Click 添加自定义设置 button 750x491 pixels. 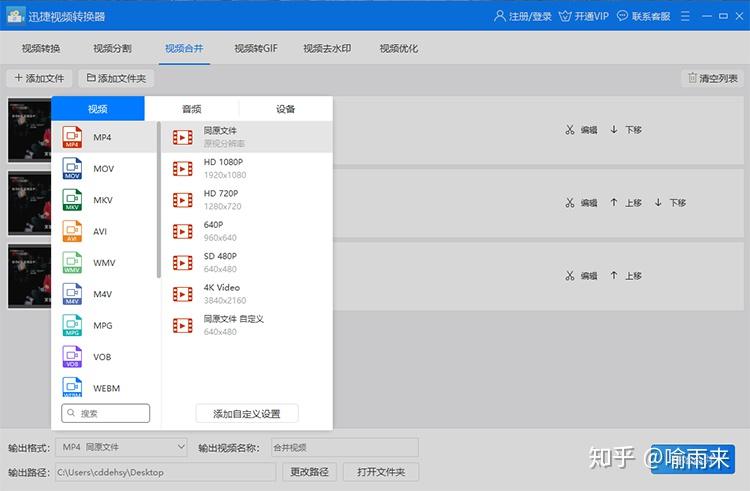pos(247,414)
